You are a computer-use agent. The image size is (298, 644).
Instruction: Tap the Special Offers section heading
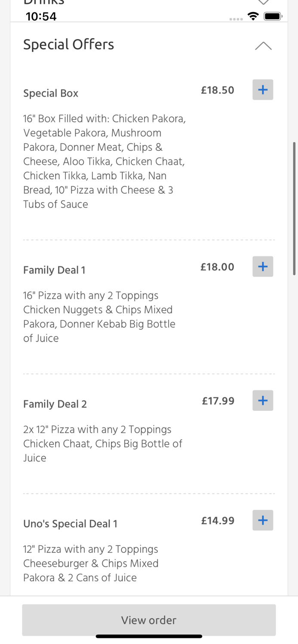point(69,45)
